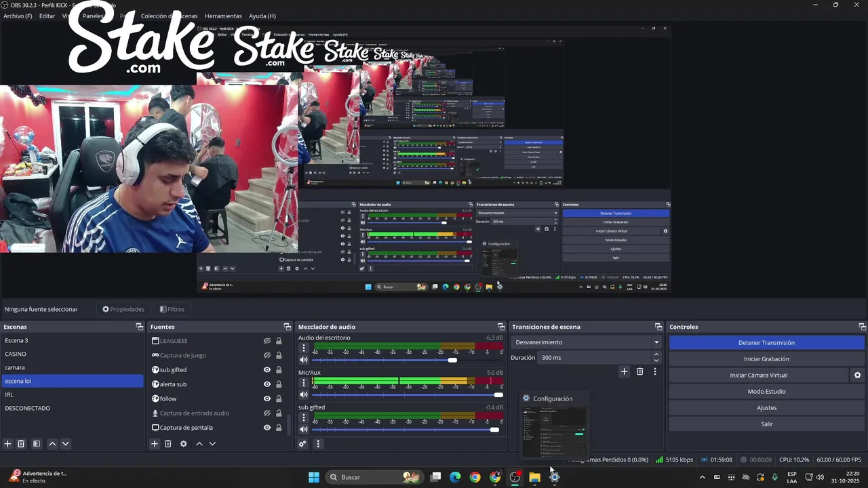The image size is (868, 488).
Task: Add a new source in Fuentes panel
Action: [155, 444]
